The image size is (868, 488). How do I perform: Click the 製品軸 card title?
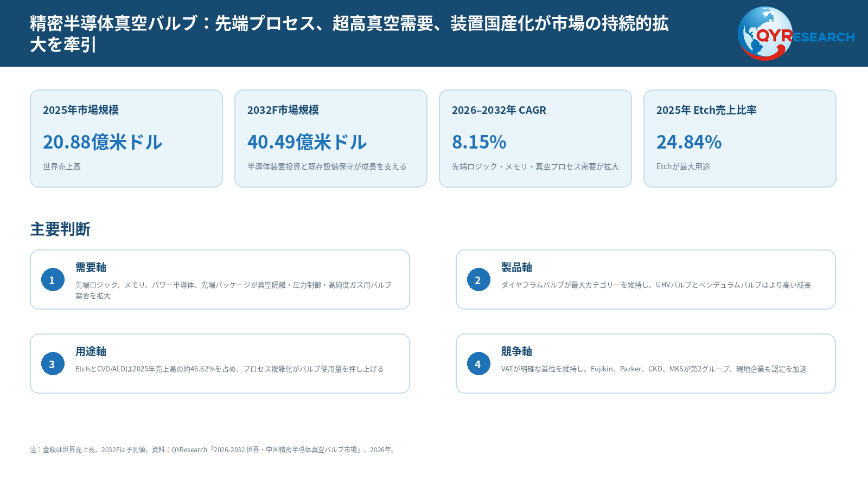516,267
